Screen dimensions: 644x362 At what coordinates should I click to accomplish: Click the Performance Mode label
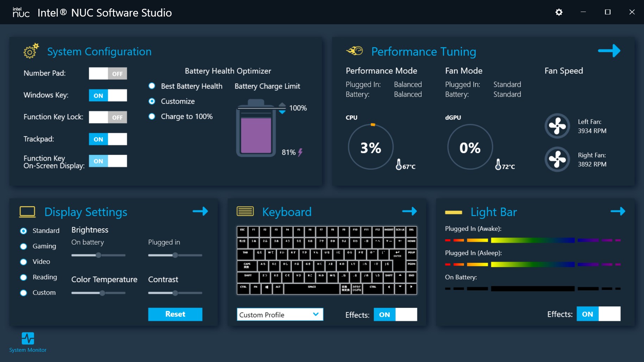pyautogui.click(x=381, y=71)
